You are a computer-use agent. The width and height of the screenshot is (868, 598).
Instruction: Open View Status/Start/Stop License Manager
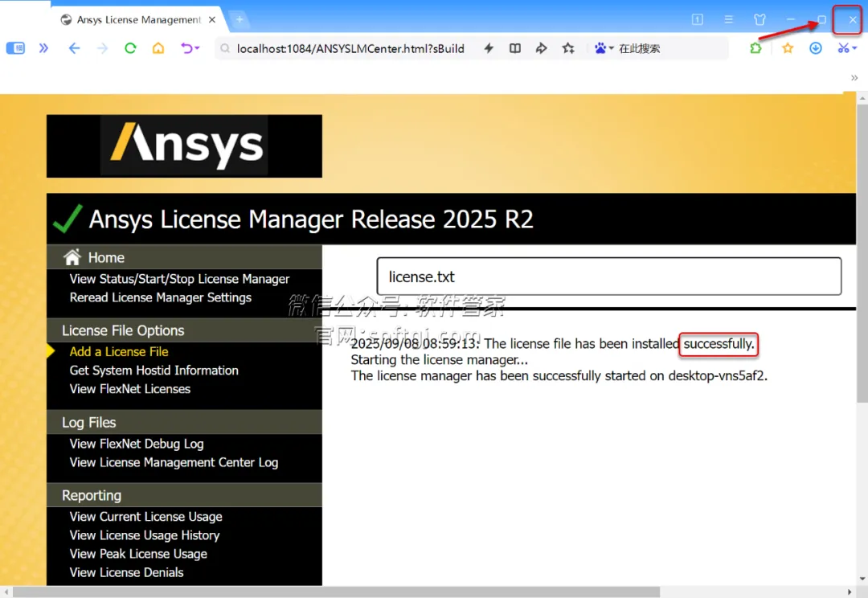(x=179, y=279)
